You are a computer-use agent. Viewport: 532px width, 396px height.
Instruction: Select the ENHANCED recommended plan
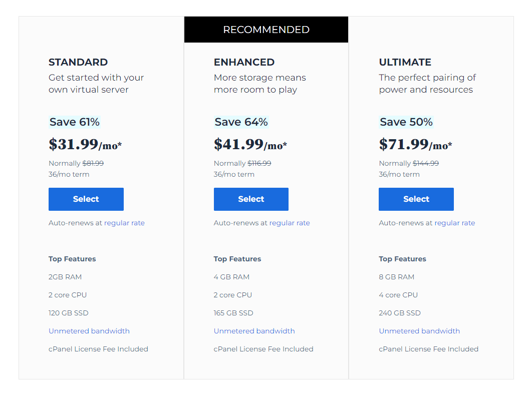(x=251, y=199)
